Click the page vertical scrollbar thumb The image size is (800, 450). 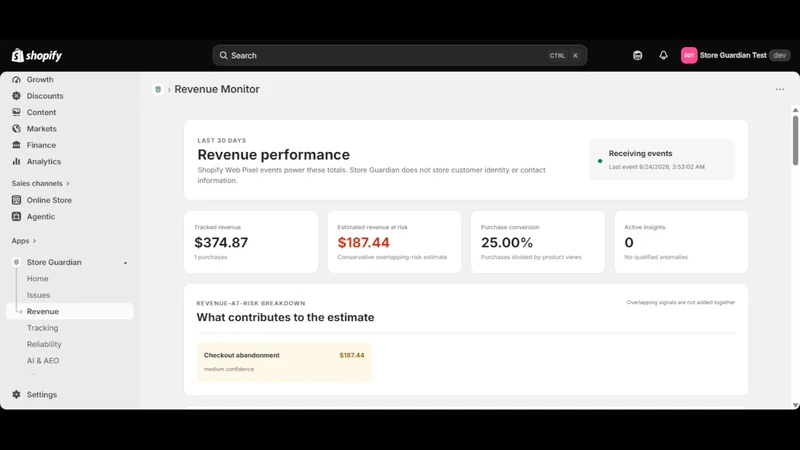click(795, 140)
